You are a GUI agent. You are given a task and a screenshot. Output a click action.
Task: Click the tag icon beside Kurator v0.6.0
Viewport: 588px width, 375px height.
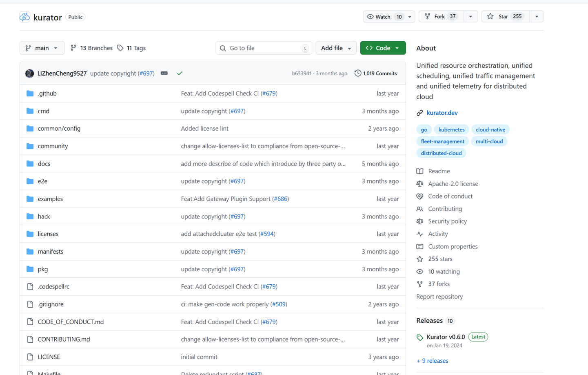coord(420,337)
